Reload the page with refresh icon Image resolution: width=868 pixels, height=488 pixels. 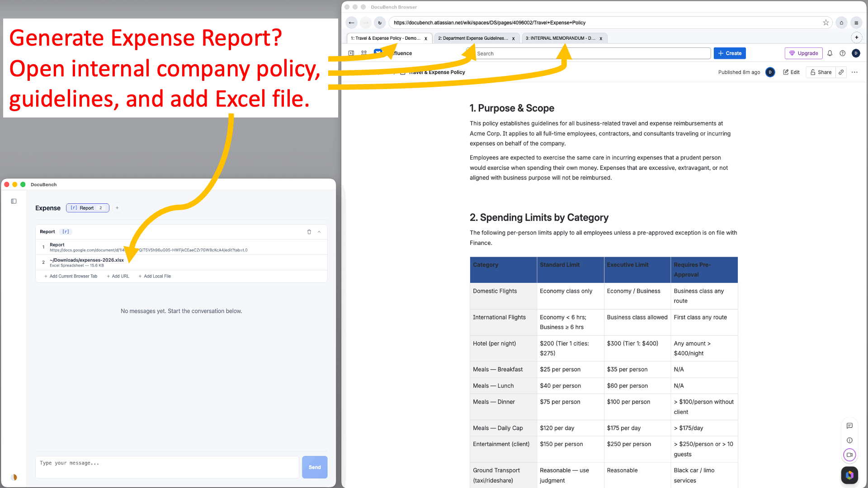pyautogui.click(x=380, y=23)
